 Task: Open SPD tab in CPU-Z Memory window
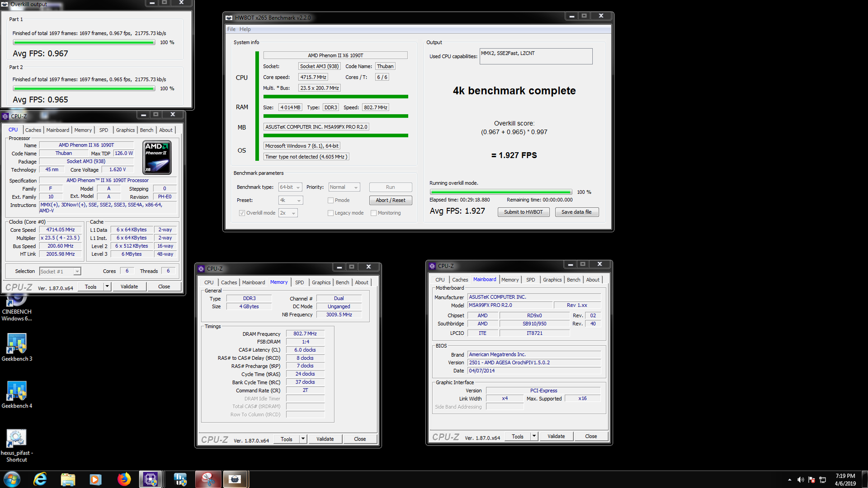coord(299,282)
